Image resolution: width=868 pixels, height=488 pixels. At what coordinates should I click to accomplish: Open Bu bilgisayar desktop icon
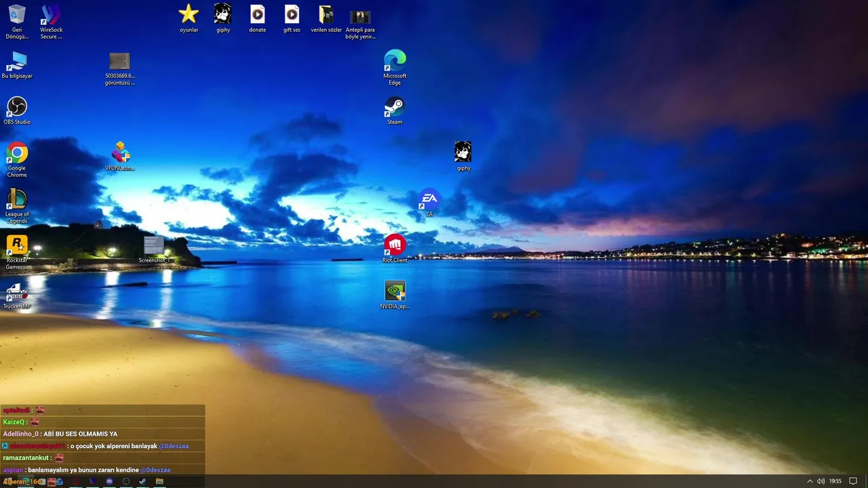pyautogui.click(x=17, y=65)
